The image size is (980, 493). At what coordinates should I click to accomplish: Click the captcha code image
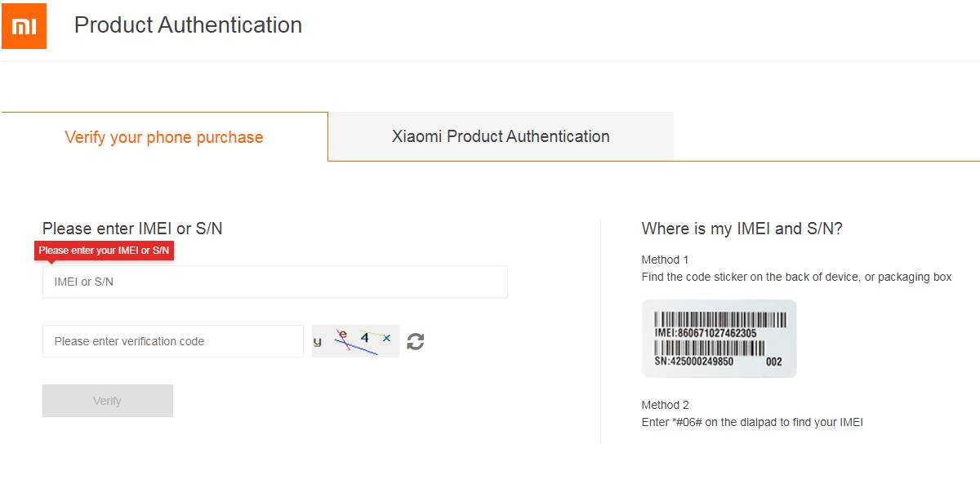(x=355, y=341)
